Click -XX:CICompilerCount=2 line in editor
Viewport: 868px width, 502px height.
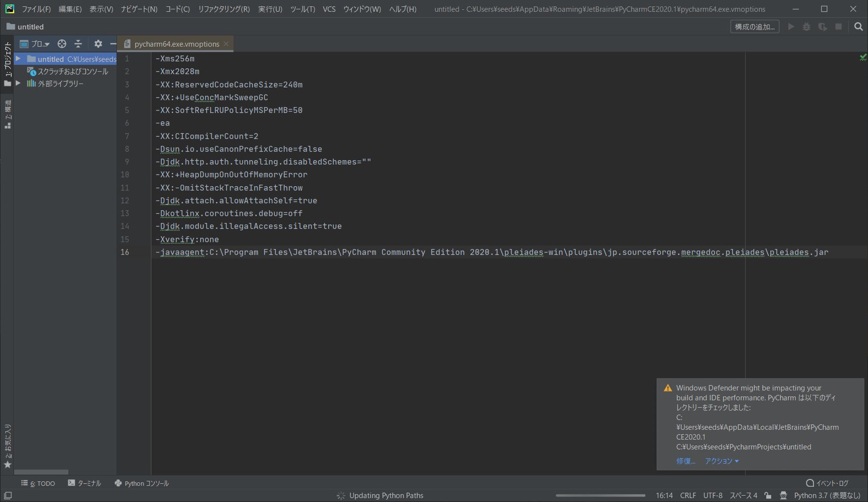(206, 136)
